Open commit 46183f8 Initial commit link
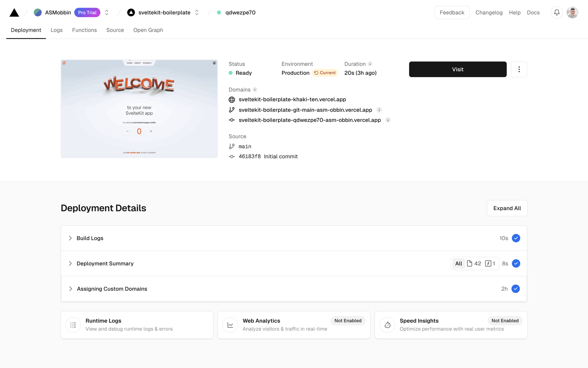 point(268,156)
